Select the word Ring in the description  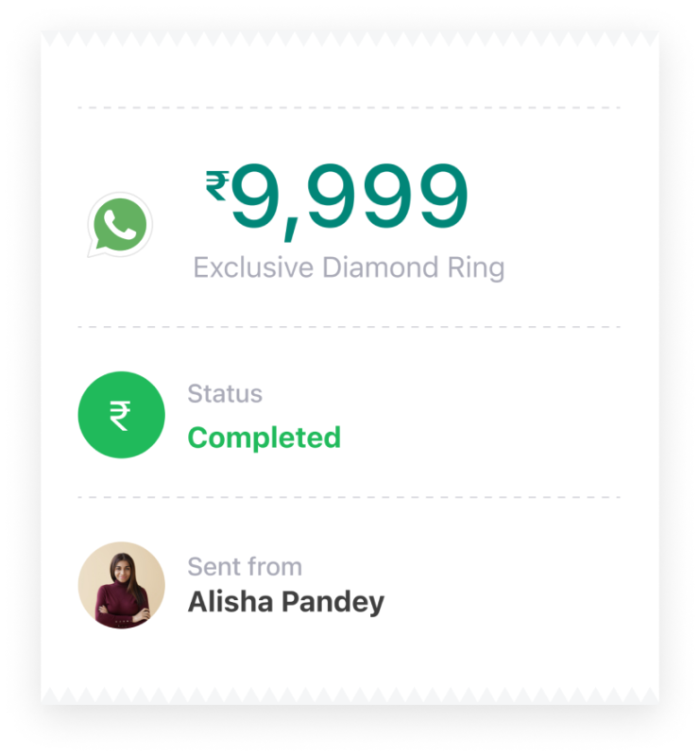coord(476,268)
